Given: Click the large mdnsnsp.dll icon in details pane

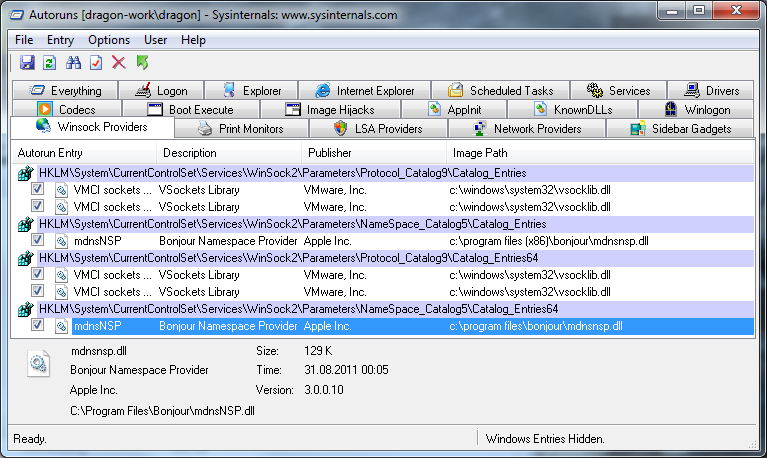Looking at the screenshot, I should click(x=38, y=363).
